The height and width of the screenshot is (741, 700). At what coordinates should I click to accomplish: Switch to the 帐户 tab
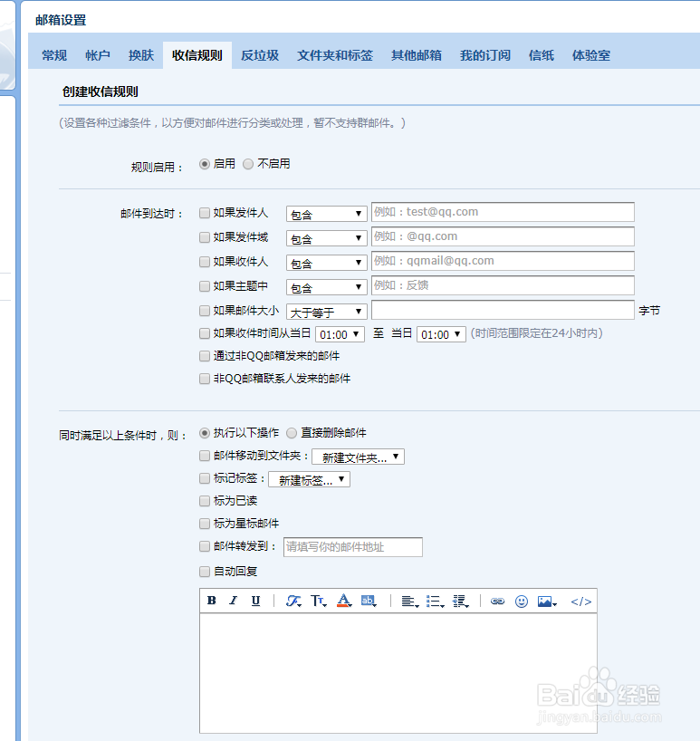pyautogui.click(x=98, y=55)
